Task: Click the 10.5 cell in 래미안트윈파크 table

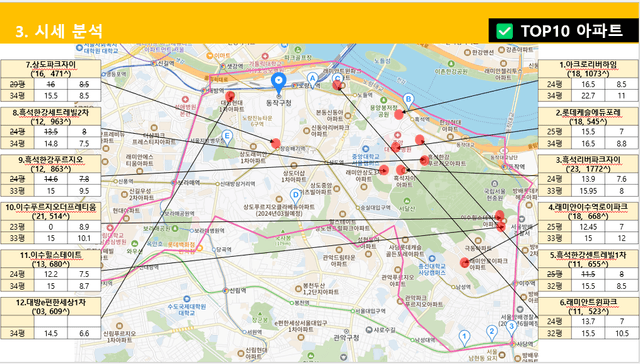Action: [x=622, y=333]
